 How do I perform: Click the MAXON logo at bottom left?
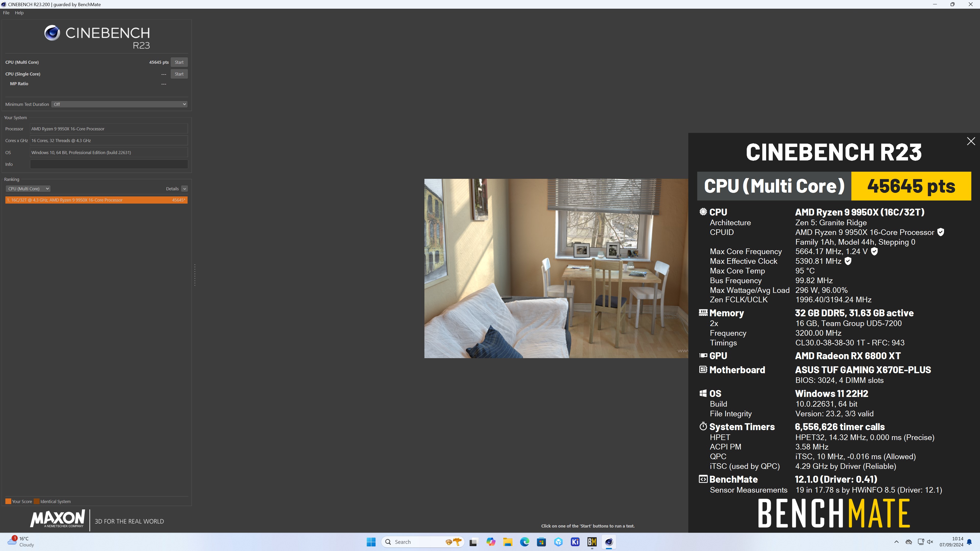(x=57, y=519)
